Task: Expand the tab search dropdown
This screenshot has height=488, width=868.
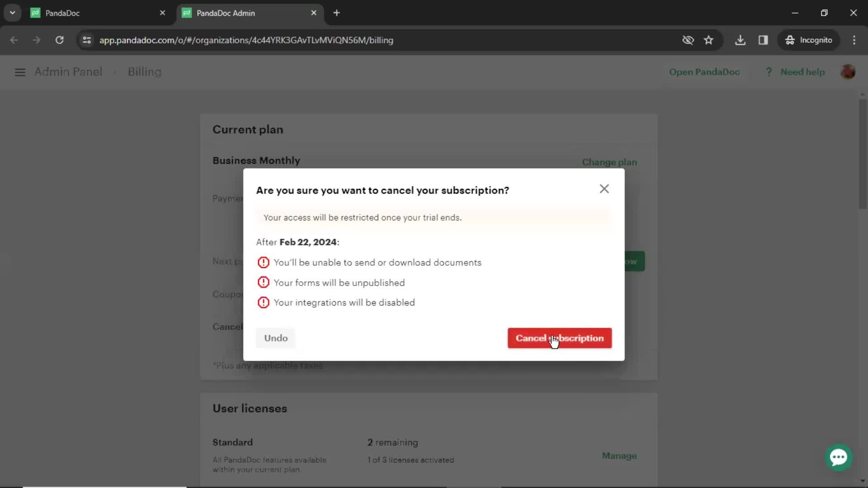Action: (12, 13)
